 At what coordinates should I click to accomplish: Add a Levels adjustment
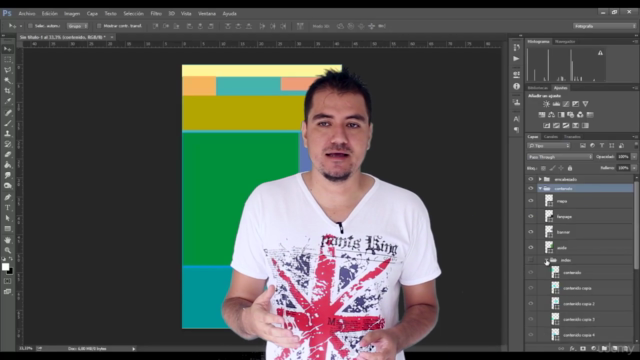click(556, 104)
